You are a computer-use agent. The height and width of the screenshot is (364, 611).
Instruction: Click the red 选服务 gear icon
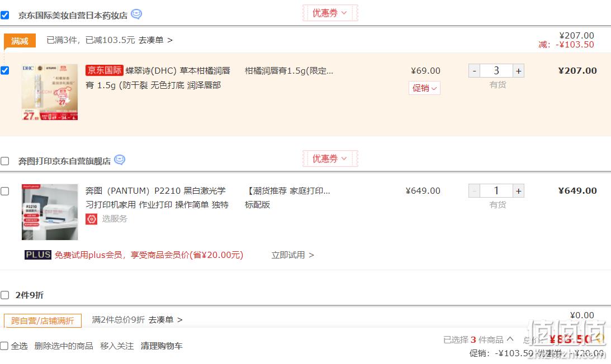[x=91, y=219]
